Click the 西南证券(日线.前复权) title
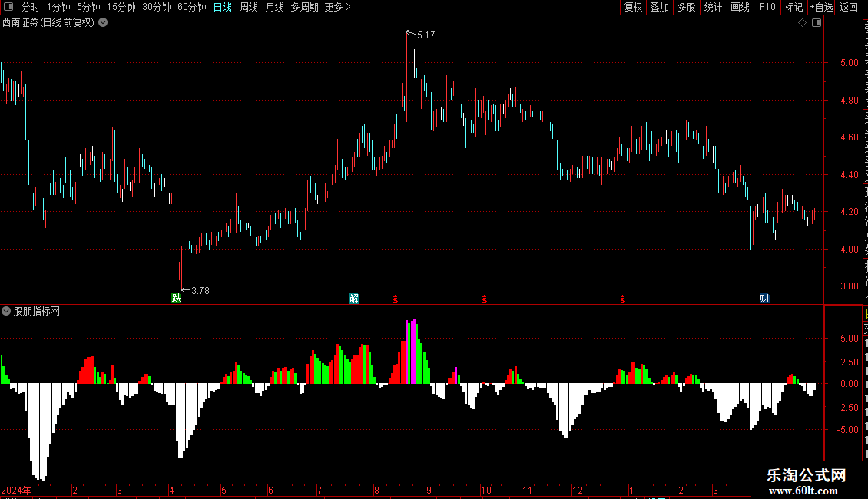This screenshot has width=868, height=499. coord(48,23)
